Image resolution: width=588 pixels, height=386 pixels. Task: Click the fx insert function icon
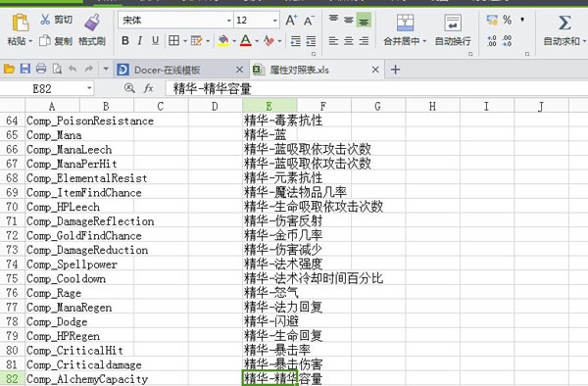point(149,88)
